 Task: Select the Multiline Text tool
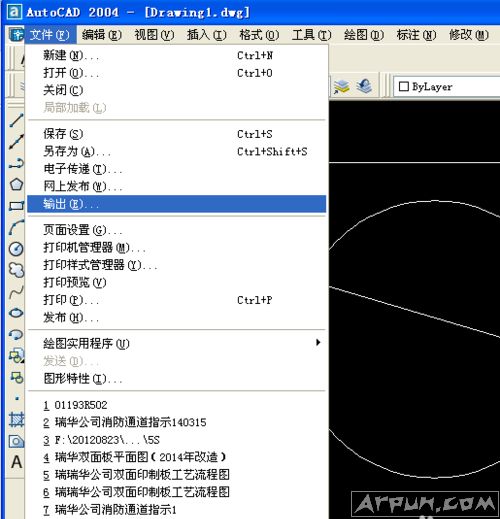[x=16, y=462]
